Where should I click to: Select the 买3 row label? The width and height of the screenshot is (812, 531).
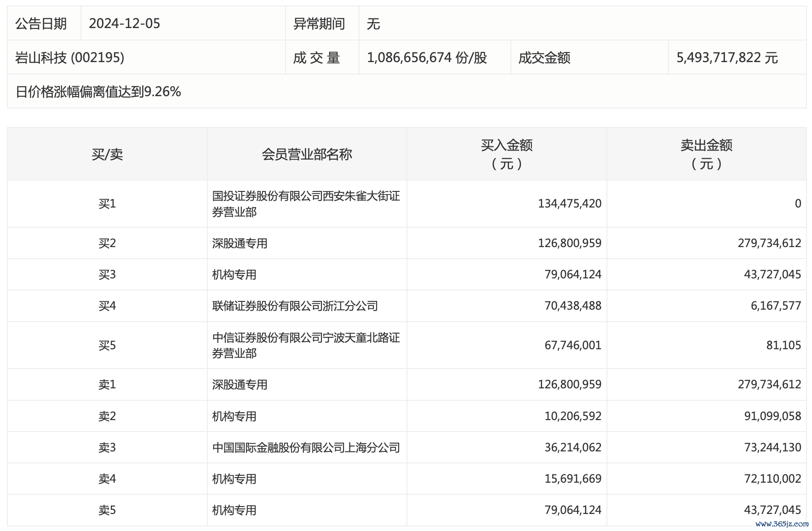107,274
